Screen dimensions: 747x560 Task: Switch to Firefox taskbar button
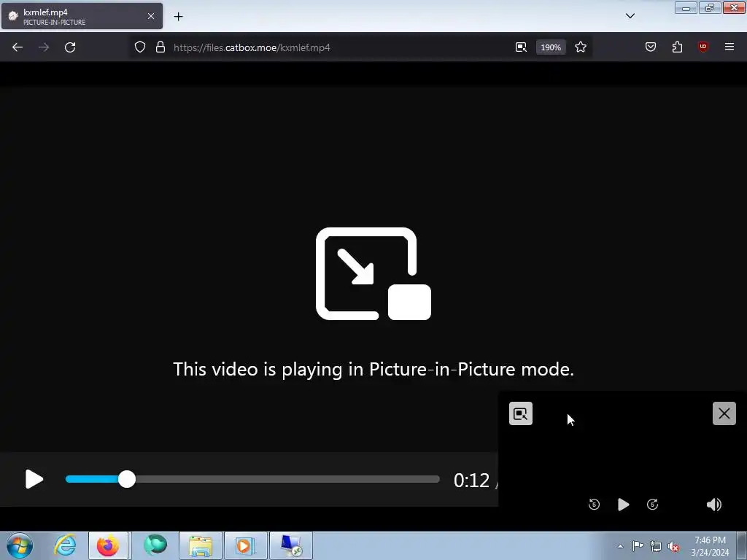click(108, 545)
